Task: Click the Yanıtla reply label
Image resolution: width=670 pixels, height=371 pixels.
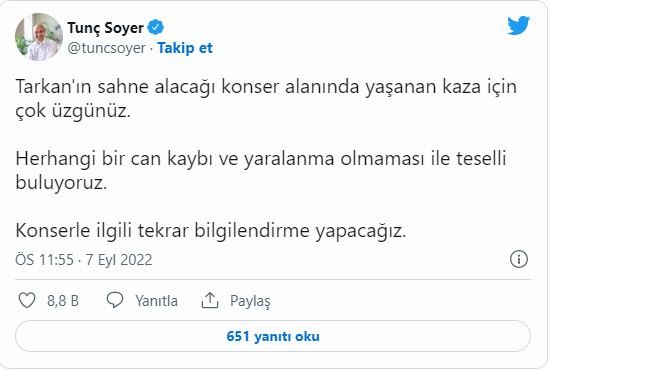Action: pyautogui.click(x=156, y=301)
